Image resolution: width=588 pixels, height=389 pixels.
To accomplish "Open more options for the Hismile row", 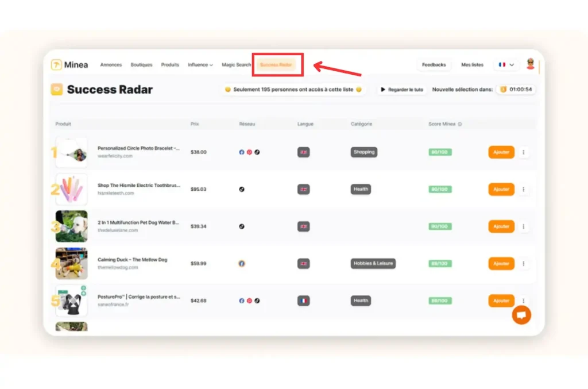I will [x=524, y=189].
